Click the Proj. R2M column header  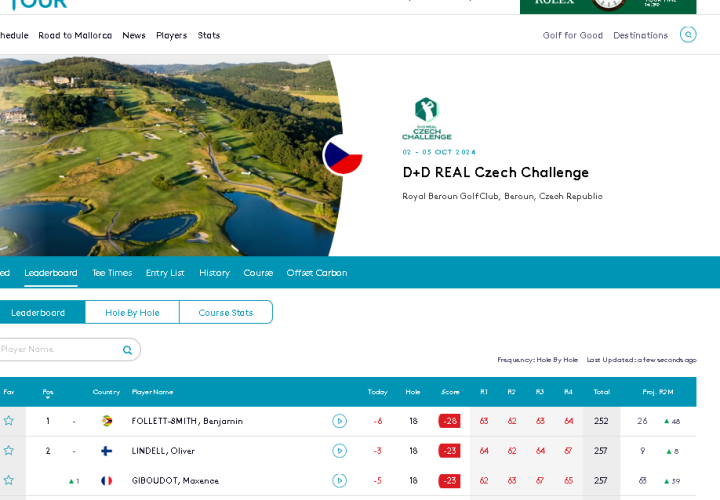point(658,392)
